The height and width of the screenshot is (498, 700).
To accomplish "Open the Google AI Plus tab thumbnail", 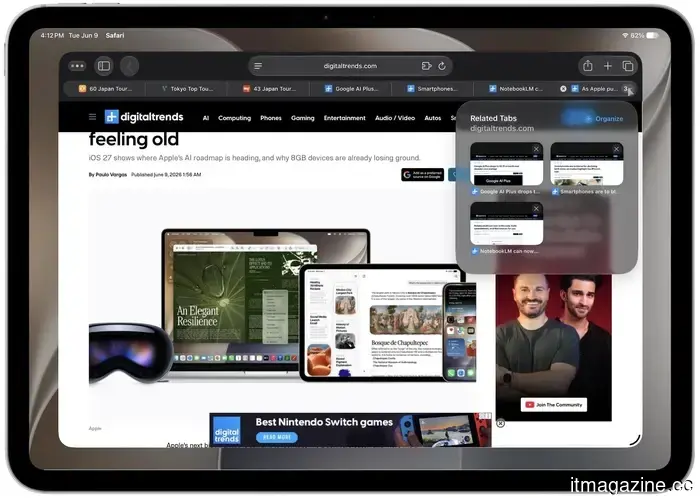I will click(506, 164).
